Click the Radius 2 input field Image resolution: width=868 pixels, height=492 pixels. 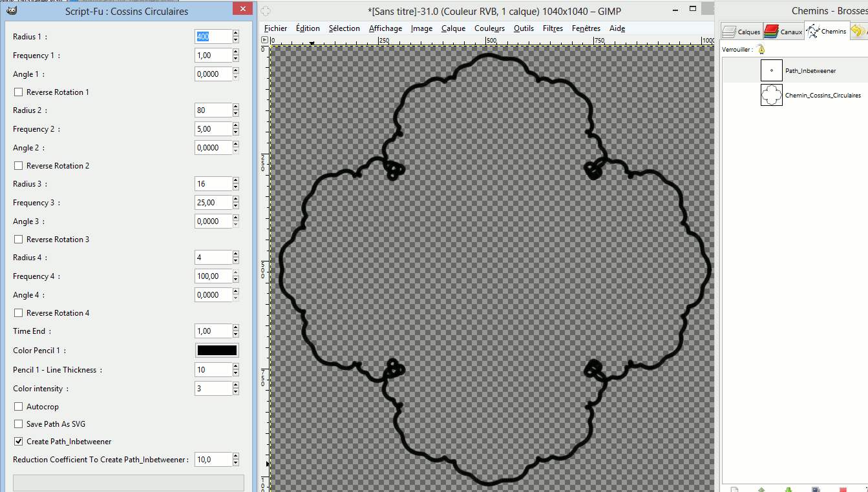tap(213, 110)
